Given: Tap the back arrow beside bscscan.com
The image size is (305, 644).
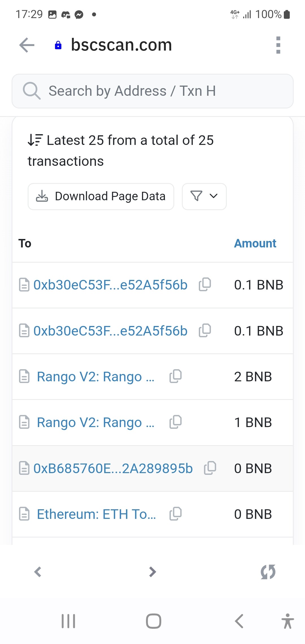Looking at the screenshot, I should pyautogui.click(x=27, y=45).
